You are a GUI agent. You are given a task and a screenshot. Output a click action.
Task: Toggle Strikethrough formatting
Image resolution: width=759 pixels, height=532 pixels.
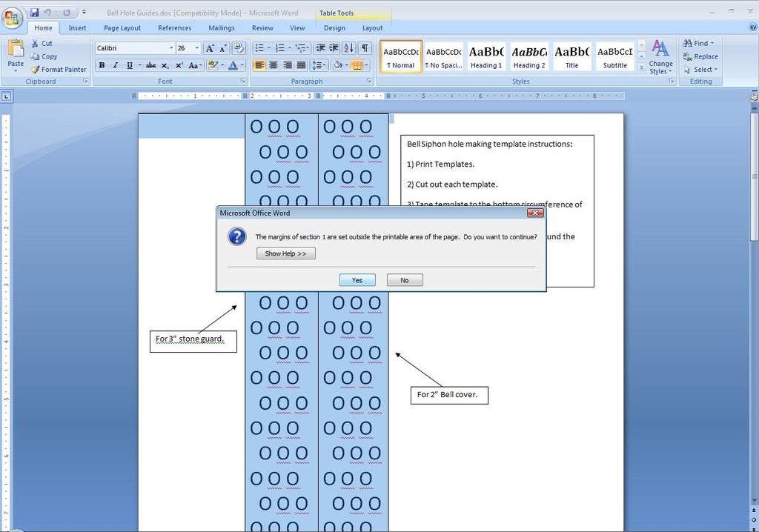pos(151,65)
